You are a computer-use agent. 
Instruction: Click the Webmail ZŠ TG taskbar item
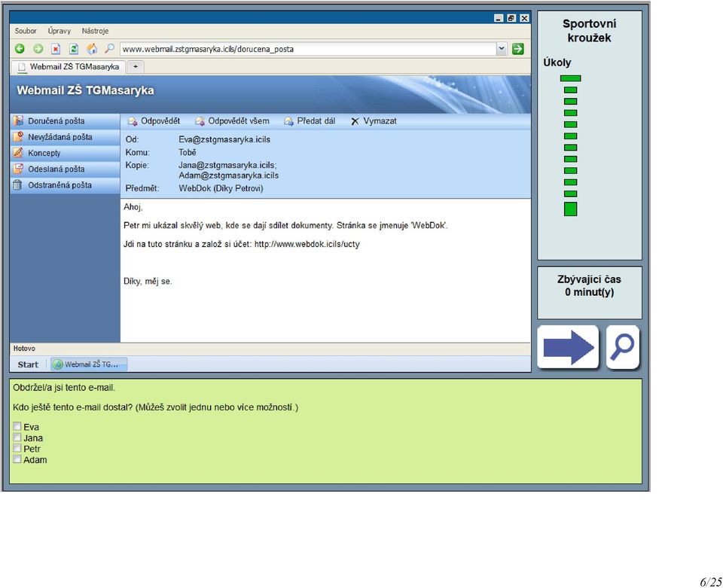[89, 364]
